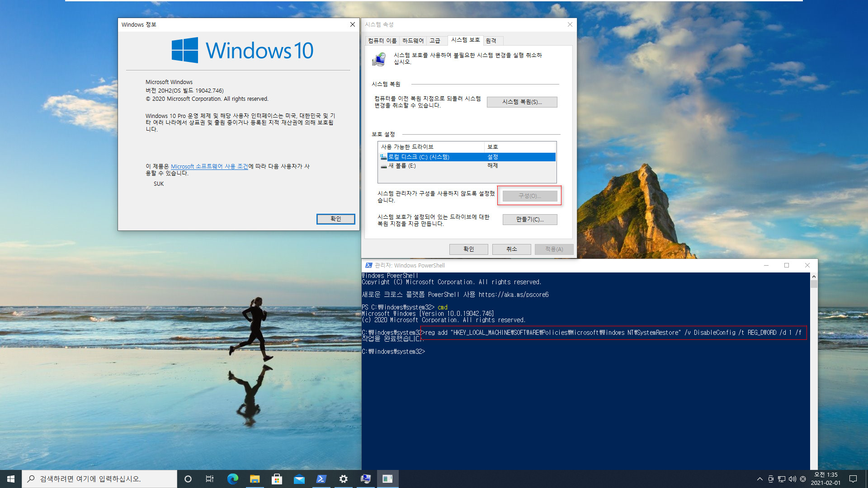Open File Explorer from the taskbar
The image size is (868, 488).
255,479
